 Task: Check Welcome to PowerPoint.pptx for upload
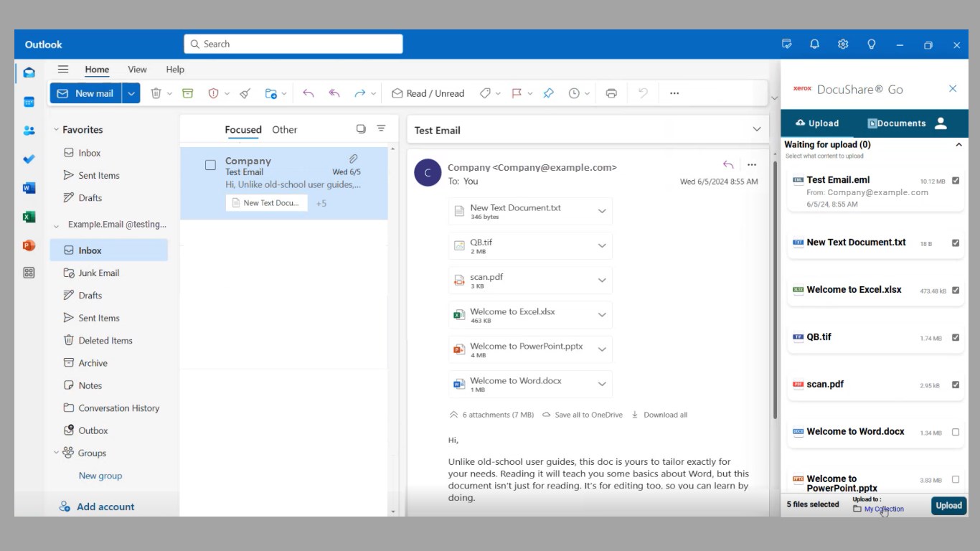point(956,480)
